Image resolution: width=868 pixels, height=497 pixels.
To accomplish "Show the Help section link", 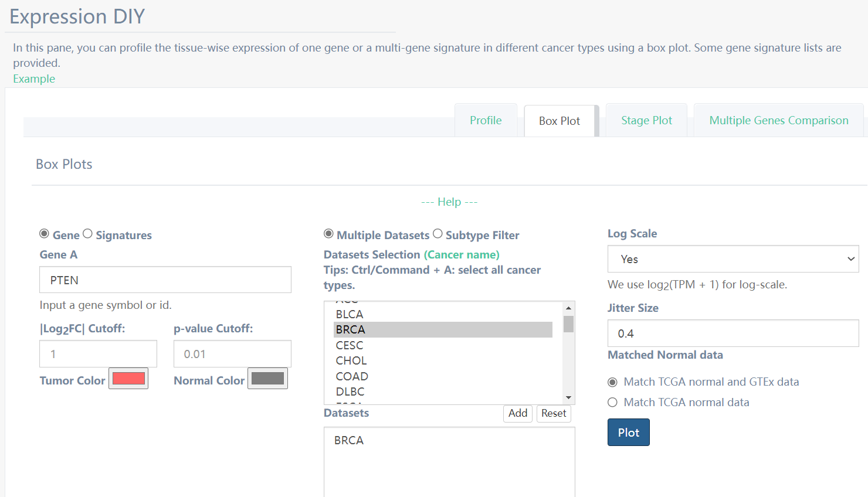I will point(449,202).
